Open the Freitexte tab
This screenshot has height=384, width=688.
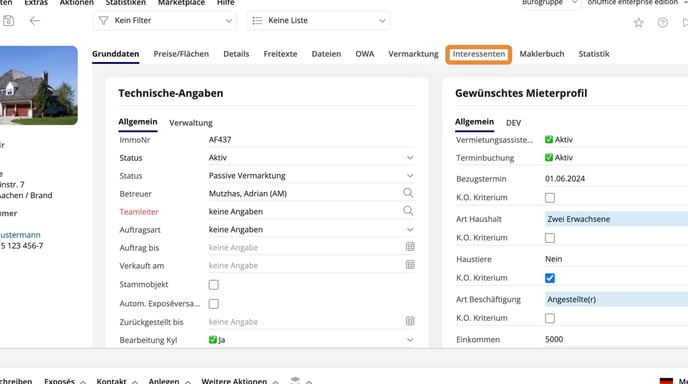[x=280, y=54]
